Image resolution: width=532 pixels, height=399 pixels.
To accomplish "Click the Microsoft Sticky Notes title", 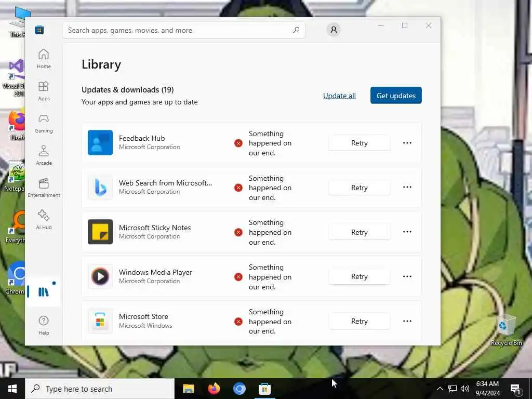I will click(x=155, y=228).
